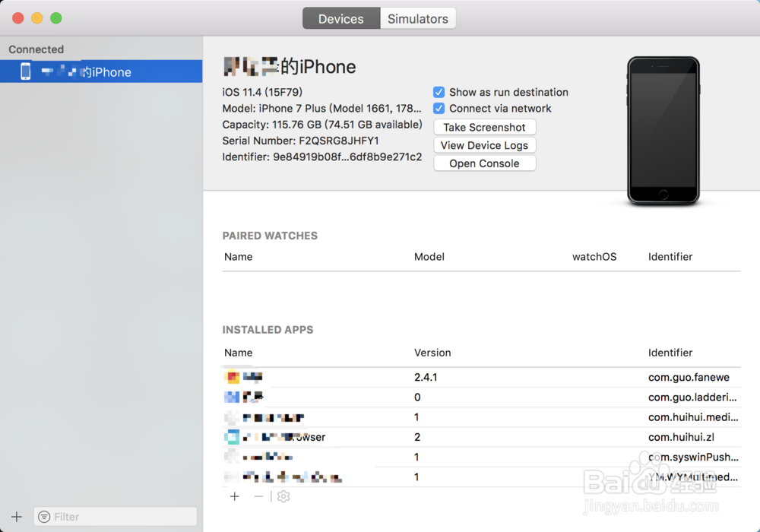This screenshot has height=532, width=760.
Task: Click the watchOS column header
Action: (594, 256)
